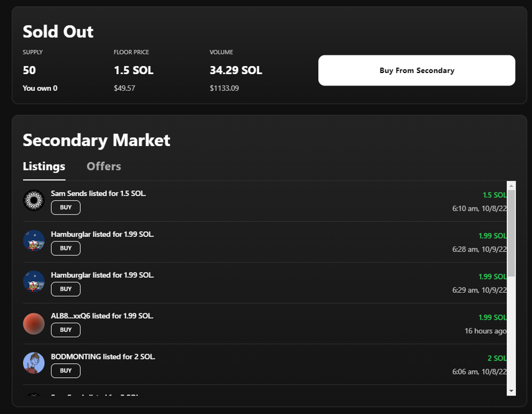Switch to the Offers tab
The image size is (532, 414).
(104, 167)
